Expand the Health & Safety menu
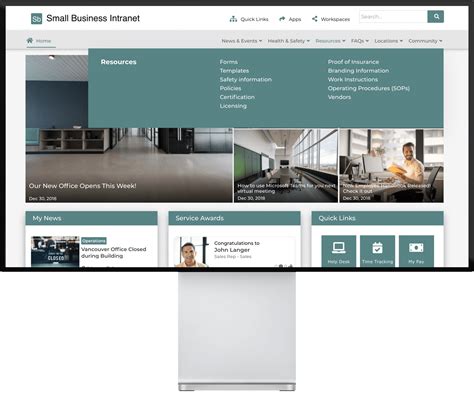Viewport: 474px width, 394px height. tap(289, 41)
